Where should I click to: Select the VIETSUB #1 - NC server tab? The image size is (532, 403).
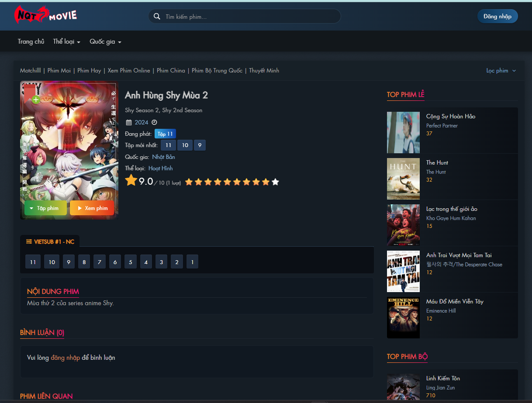50,241
